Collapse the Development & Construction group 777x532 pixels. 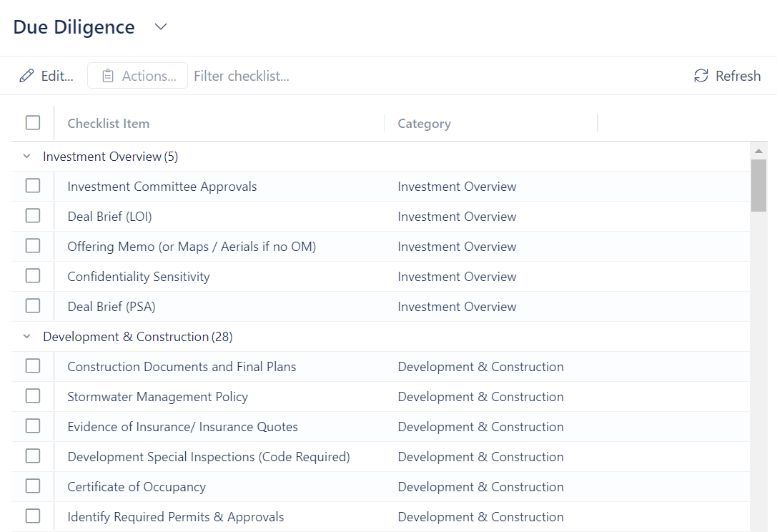pos(27,337)
